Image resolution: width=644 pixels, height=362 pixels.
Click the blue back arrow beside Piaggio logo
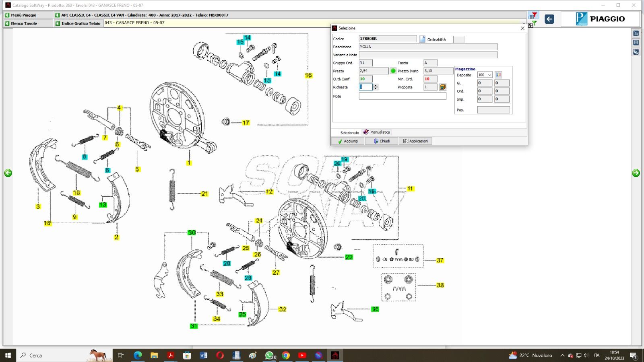pyautogui.click(x=549, y=19)
